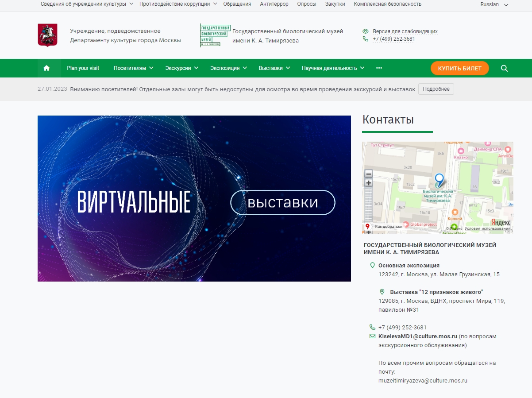The image size is (532, 398).
Task: Open the ellipsis overflow menu in navigation
Action: coord(379,68)
